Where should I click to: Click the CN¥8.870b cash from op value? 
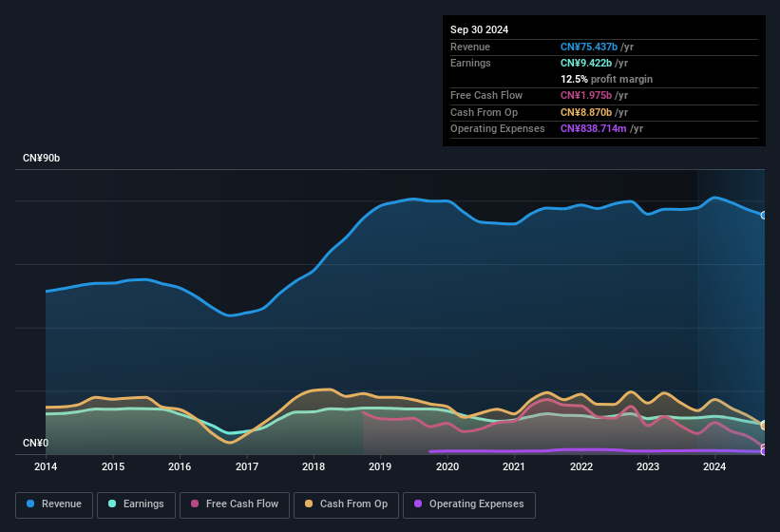[586, 112]
